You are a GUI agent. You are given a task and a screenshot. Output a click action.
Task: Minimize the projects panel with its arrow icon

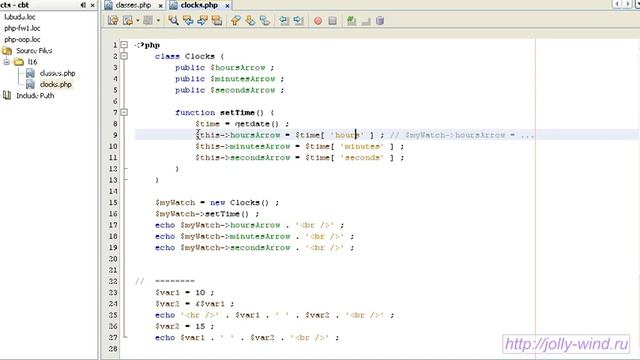tap(83, 5)
